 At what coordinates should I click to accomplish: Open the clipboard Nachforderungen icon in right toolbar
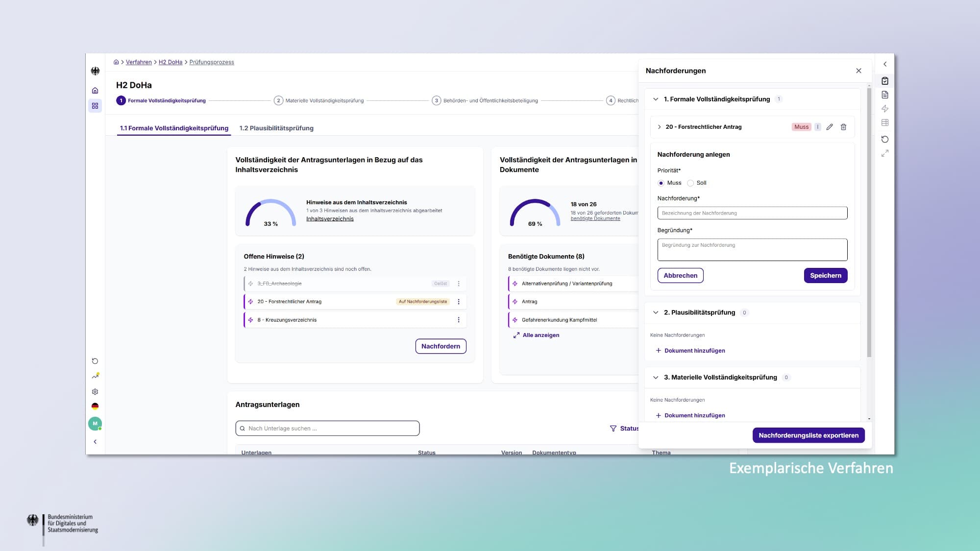coord(885,81)
